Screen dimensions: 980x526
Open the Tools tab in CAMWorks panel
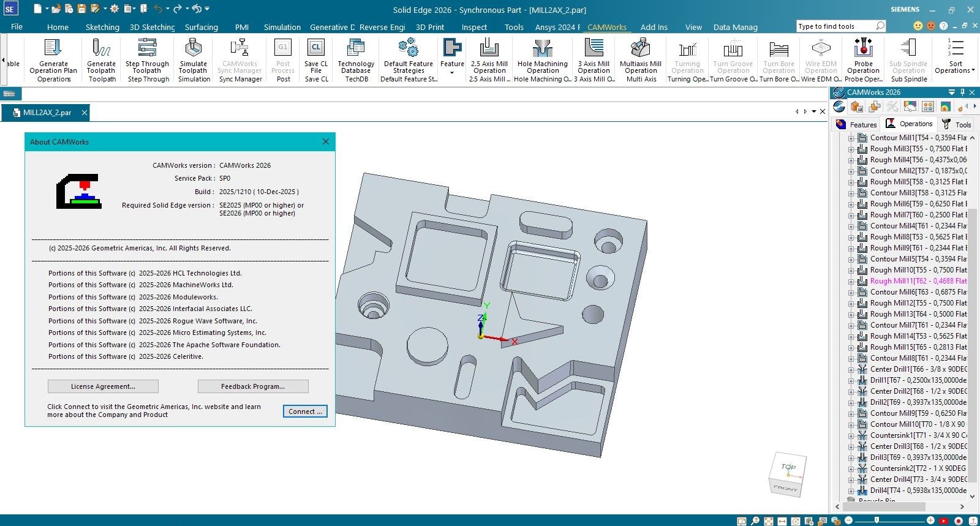(957, 124)
